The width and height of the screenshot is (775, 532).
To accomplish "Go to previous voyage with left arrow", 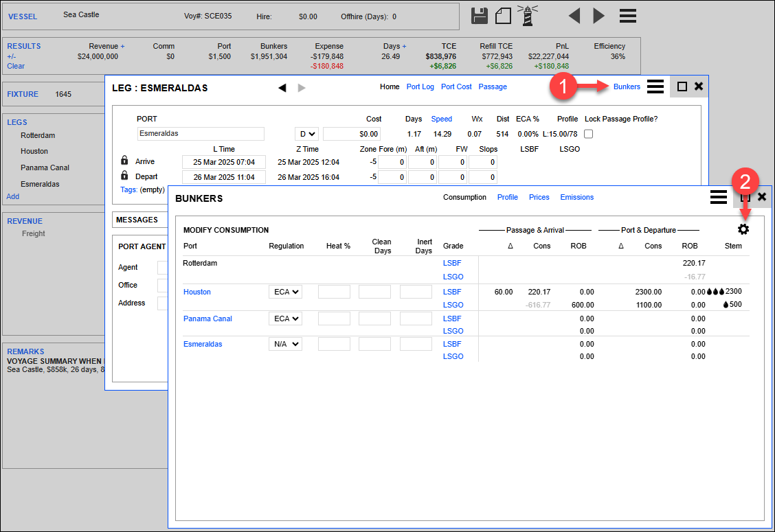I will 574,16.
